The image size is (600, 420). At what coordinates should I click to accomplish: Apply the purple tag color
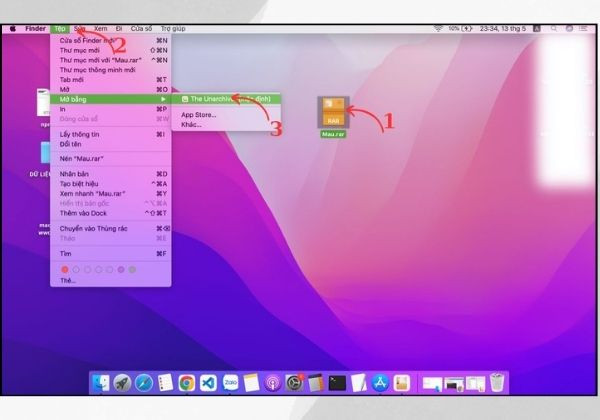[x=121, y=270]
